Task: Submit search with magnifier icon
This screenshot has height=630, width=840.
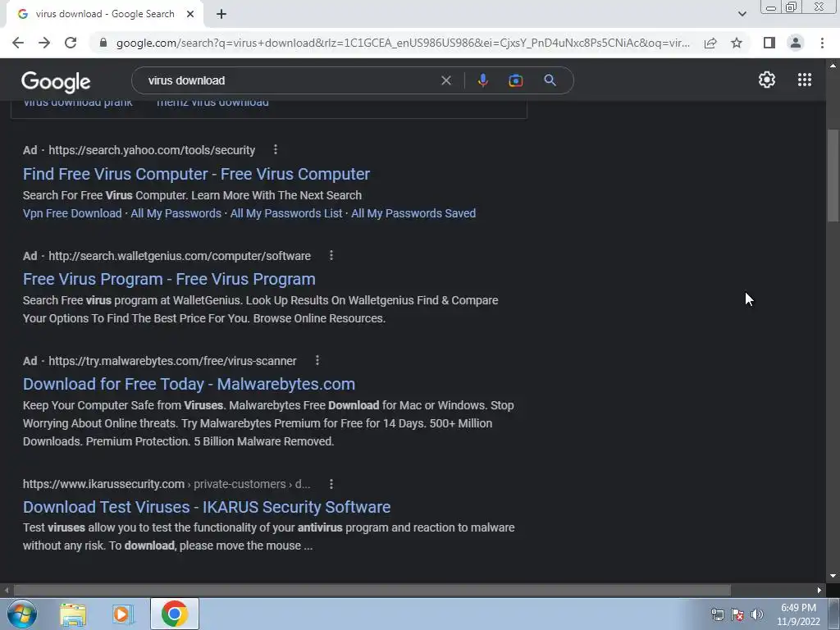Action: tap(550, 80)
